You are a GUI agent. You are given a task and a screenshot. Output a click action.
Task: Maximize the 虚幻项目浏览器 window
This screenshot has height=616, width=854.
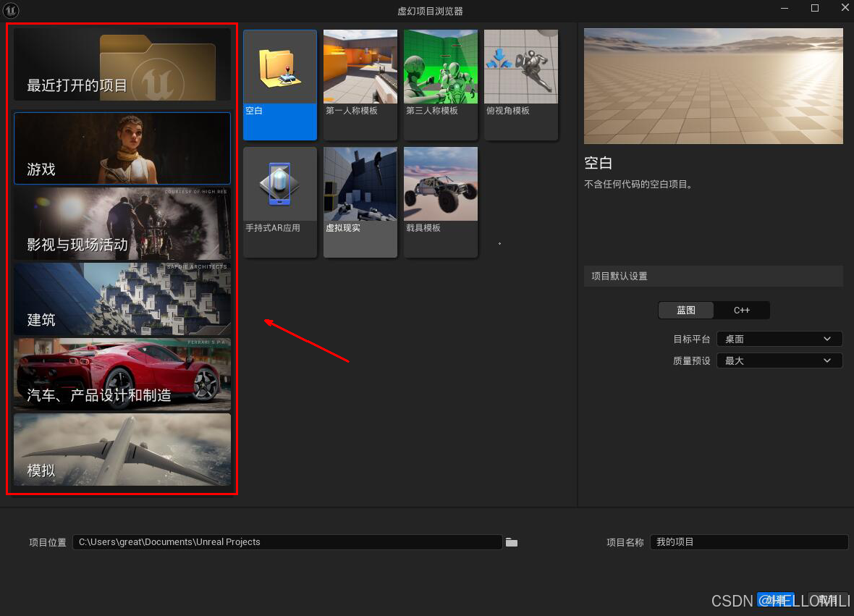pos(815,8)
